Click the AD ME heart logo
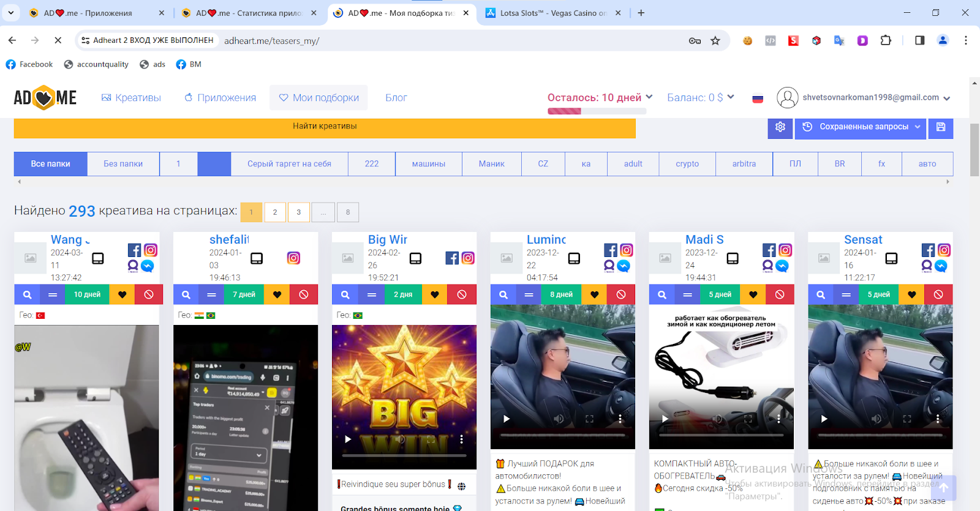The width and height of the screenshot is (980, 511). [x=45, y=98]
